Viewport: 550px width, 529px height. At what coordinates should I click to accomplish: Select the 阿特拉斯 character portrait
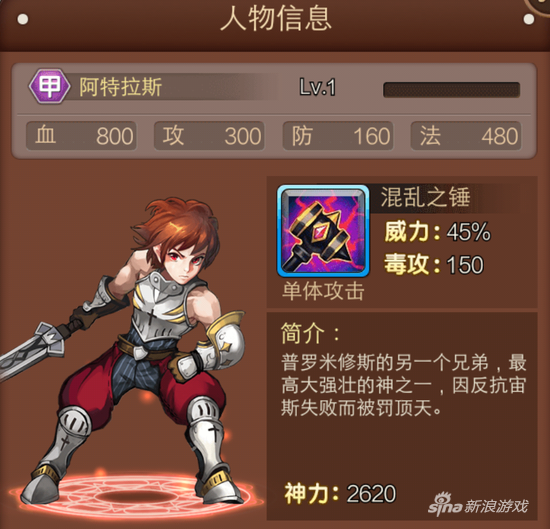pos(125,351)
